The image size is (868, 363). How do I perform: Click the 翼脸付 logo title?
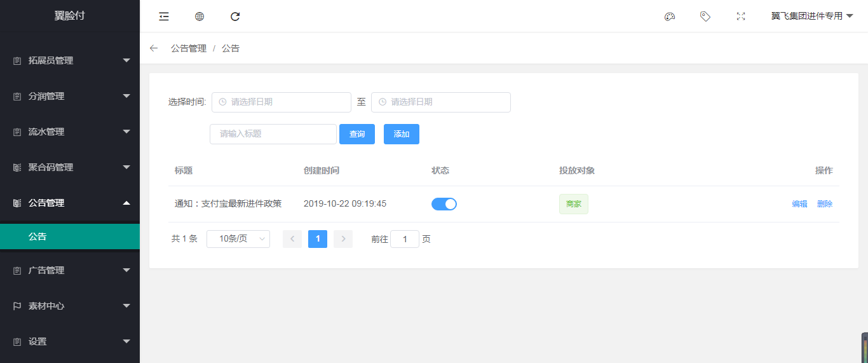(70, 16)
